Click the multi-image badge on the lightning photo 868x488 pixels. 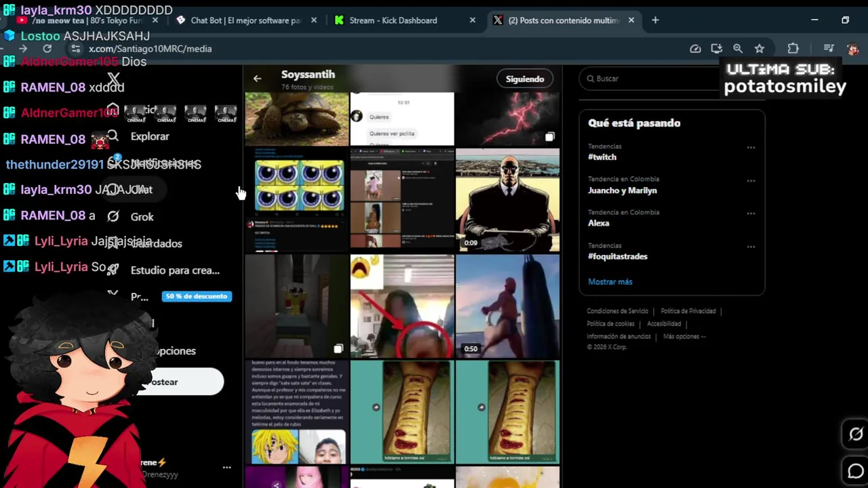549,137
